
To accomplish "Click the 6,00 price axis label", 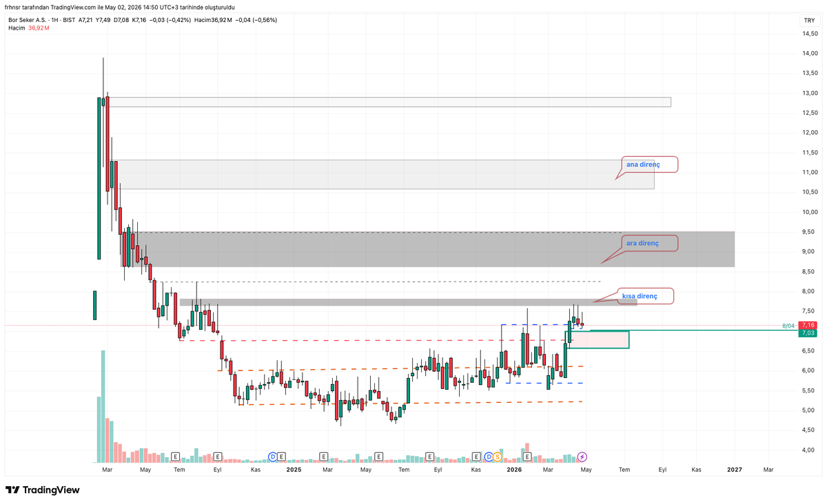I will tap(809, 370).
